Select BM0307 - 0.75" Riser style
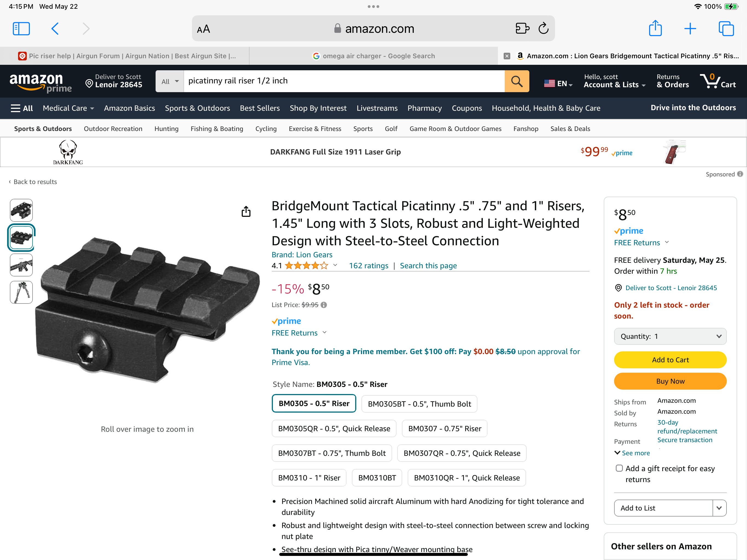747x560 pixels. tap(444, 428)
